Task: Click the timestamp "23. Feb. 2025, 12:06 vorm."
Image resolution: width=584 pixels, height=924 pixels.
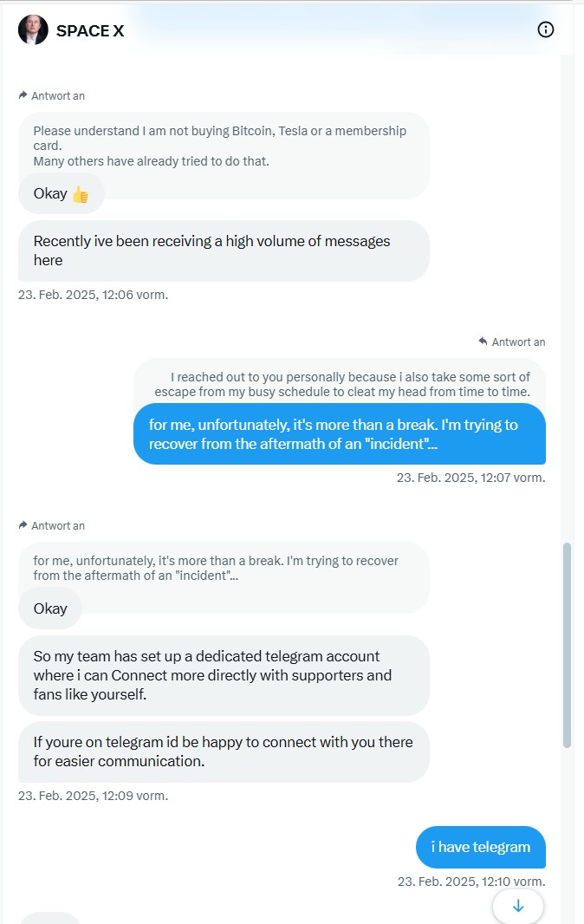Action: pos(92,294)
